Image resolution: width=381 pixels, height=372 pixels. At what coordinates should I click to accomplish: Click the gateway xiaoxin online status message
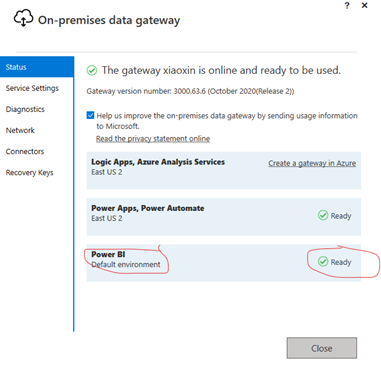(221, 70)
